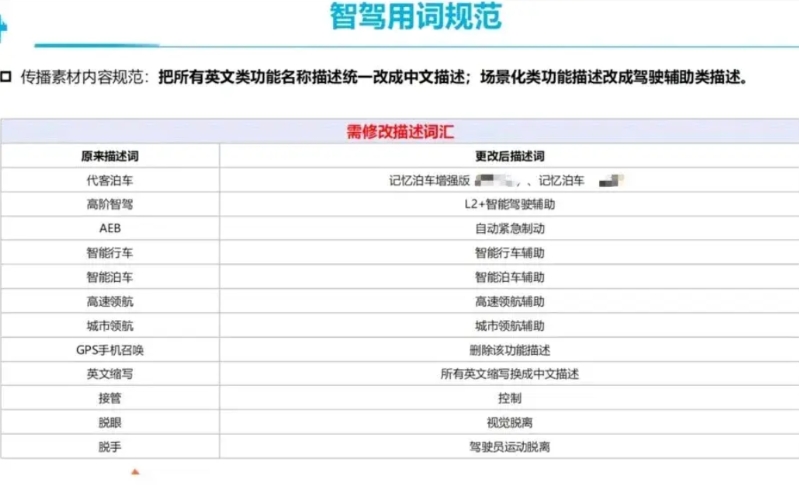799x487 pixels.
Task: Click the label 传播素材内容规范
Action: click(x=82, y=77)
